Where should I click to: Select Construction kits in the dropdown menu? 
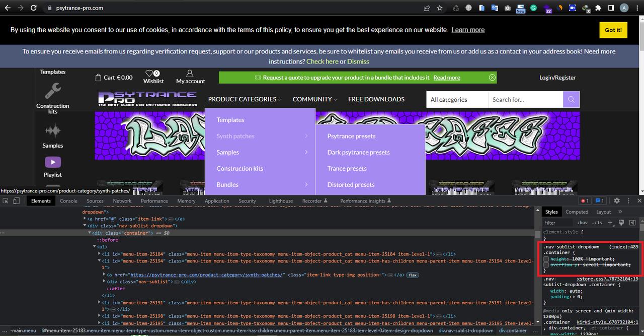239,169
